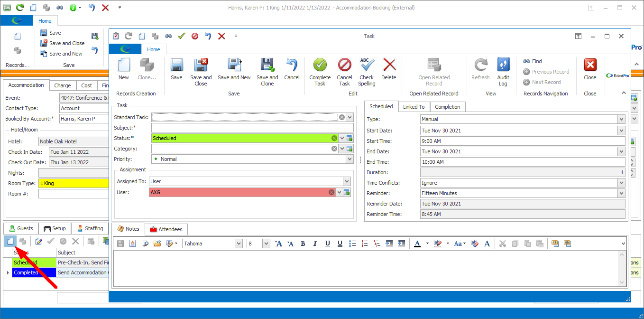Click the End Time field showing 10:00 AM
Screen dimensions: 644x319
523,162
